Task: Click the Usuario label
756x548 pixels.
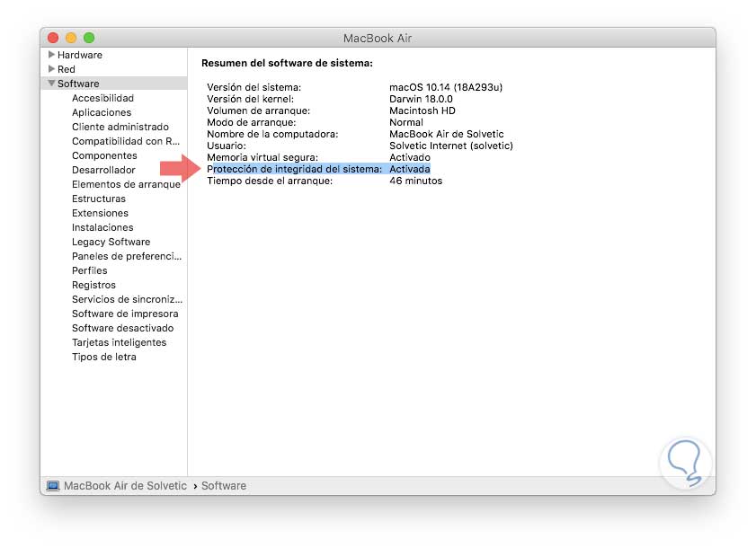Action: [x=227, y=146]
